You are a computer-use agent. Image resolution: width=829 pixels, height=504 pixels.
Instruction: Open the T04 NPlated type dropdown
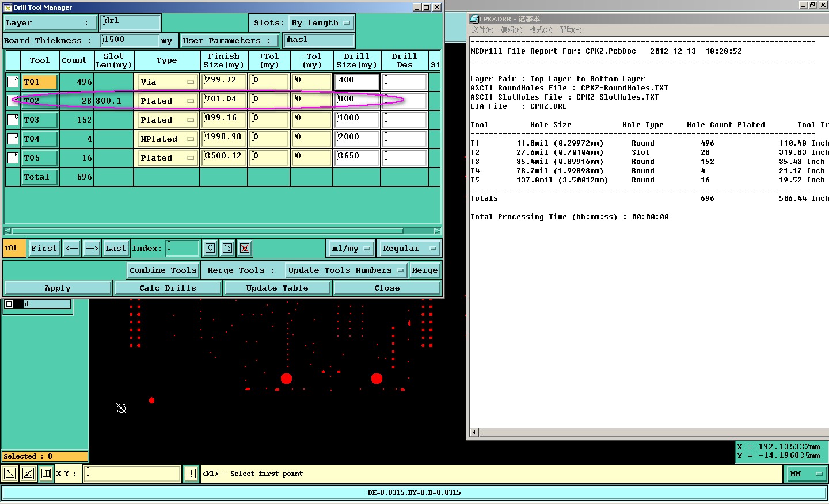167,139
